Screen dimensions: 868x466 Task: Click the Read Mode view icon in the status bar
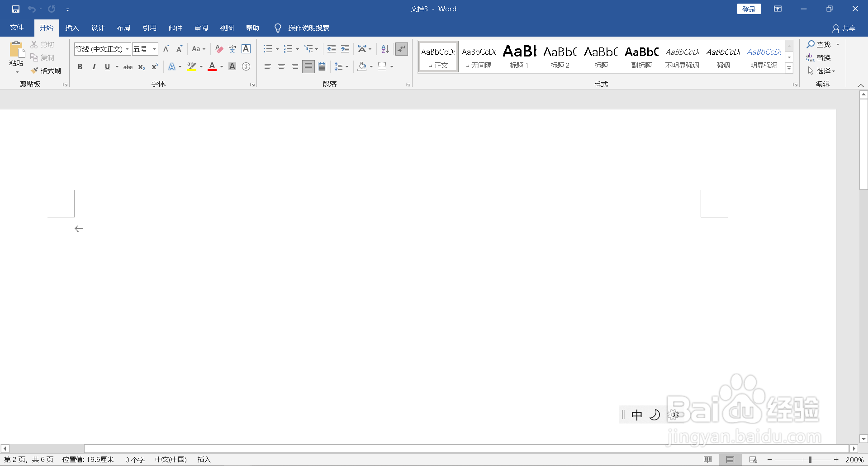[708, 460]
